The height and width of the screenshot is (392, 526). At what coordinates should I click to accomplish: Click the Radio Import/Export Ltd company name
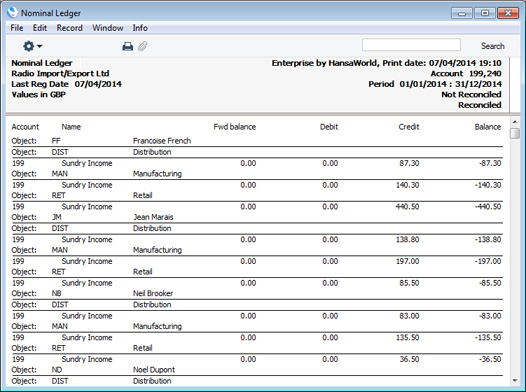click(x=60, y=73)
